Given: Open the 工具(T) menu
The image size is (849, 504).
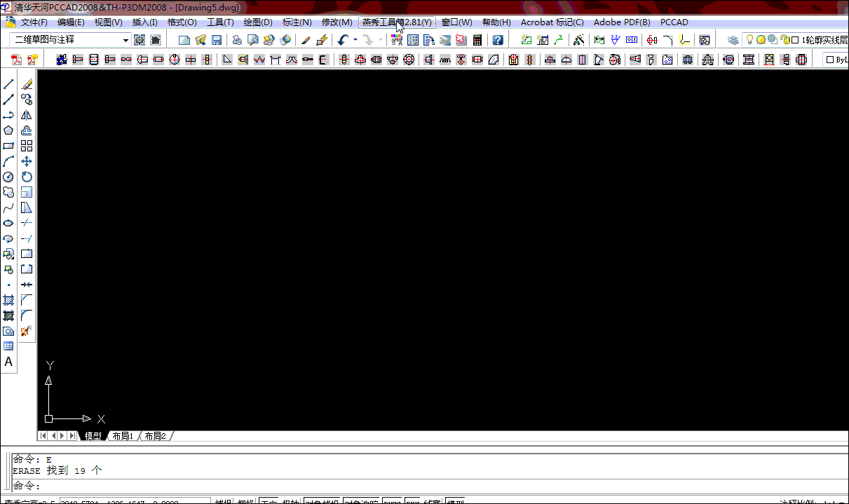Looking at the screenshot, I should click(220, 22).
